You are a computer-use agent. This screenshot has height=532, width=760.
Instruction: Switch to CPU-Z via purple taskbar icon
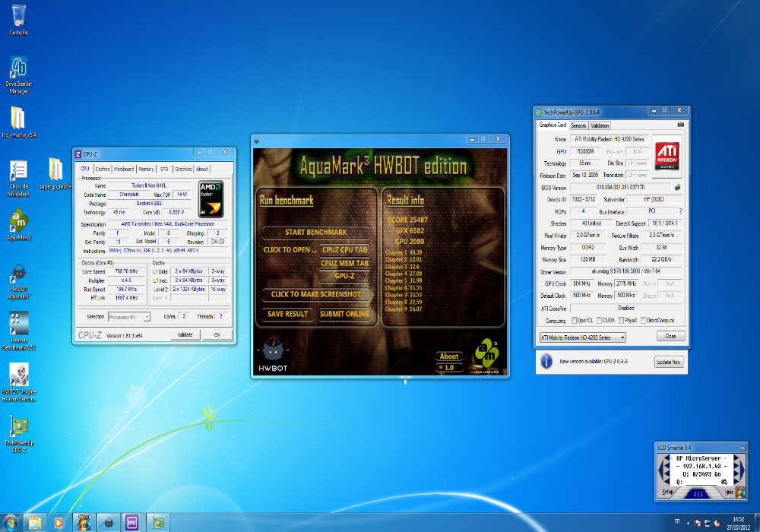click(131, 523)
